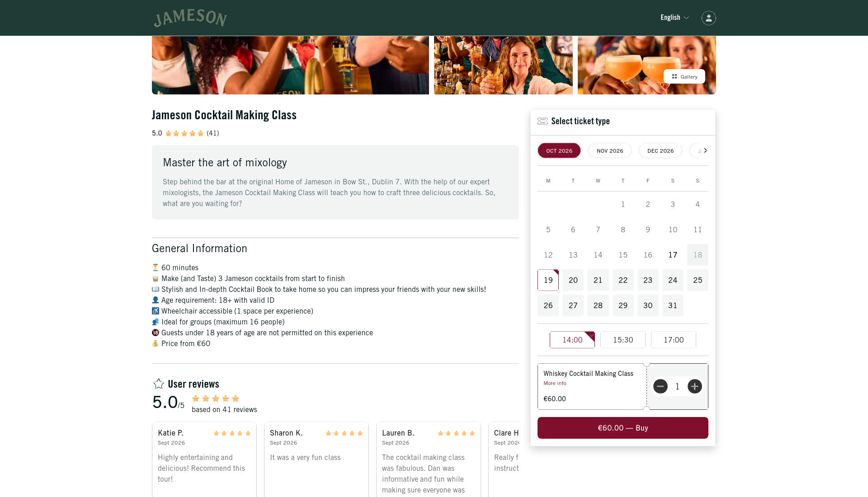The height and width of the screenshot is (497, 868).
Task: Open the user account profile icon
Action: point(708,18)
